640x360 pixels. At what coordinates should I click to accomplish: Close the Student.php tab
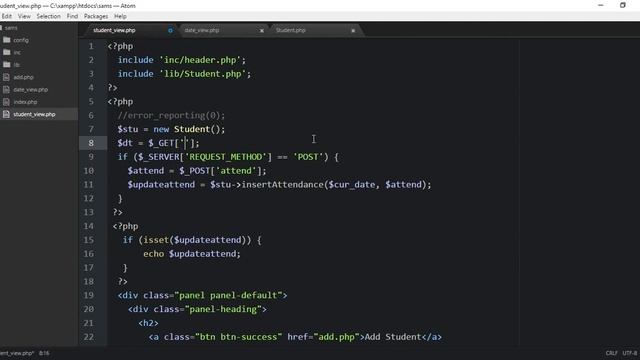coord(353,31)
